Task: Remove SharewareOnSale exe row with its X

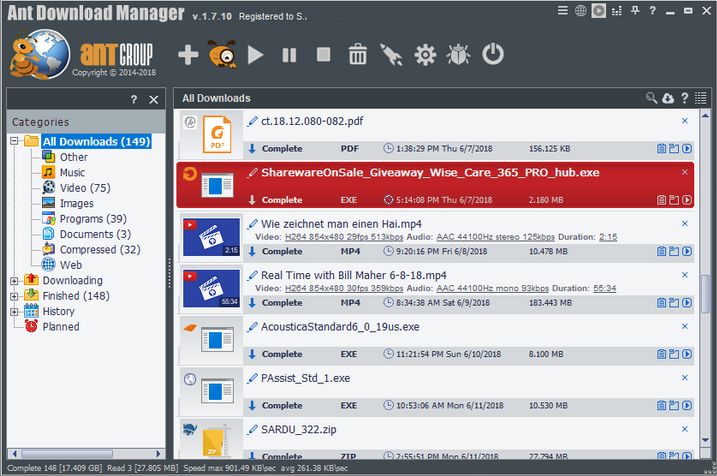Action: coord(685,172)
